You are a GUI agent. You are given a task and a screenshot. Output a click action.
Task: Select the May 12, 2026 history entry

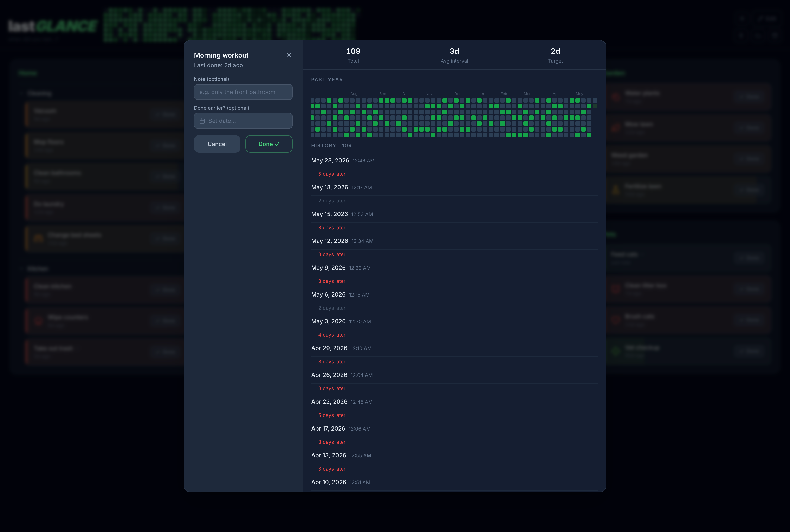454,241
